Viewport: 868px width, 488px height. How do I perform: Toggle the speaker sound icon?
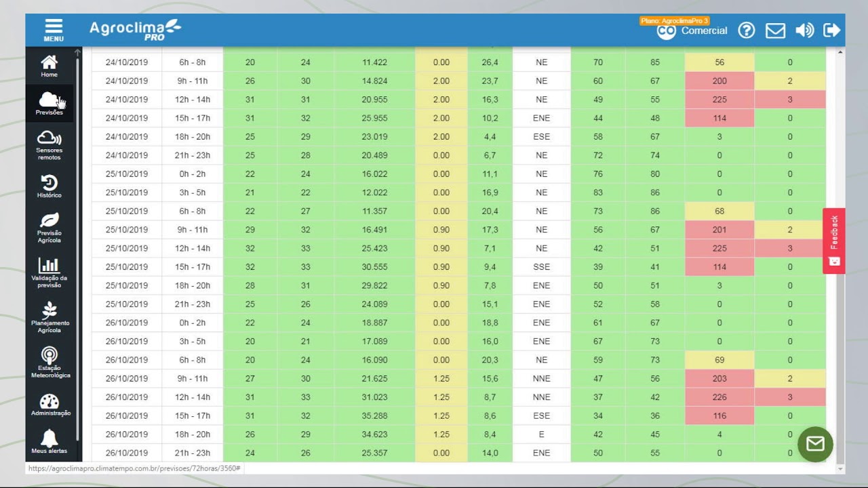[804, 30]
